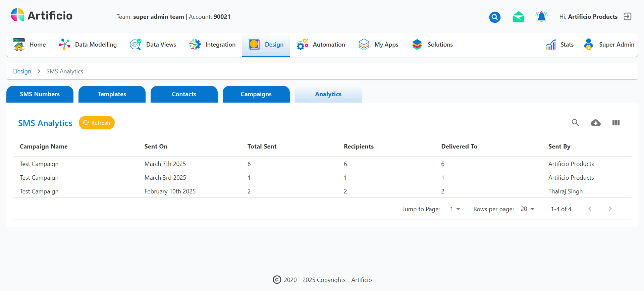Click the orange Refresh button

(97, 123)
